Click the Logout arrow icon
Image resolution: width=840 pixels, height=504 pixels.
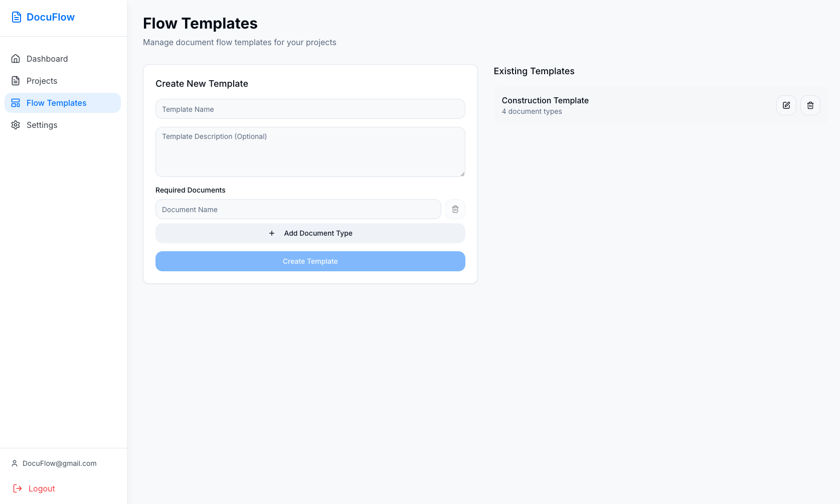[x=18, y=488]
